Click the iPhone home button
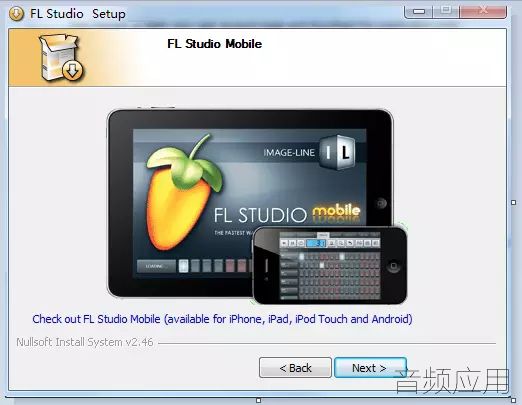 click(393, 266)
